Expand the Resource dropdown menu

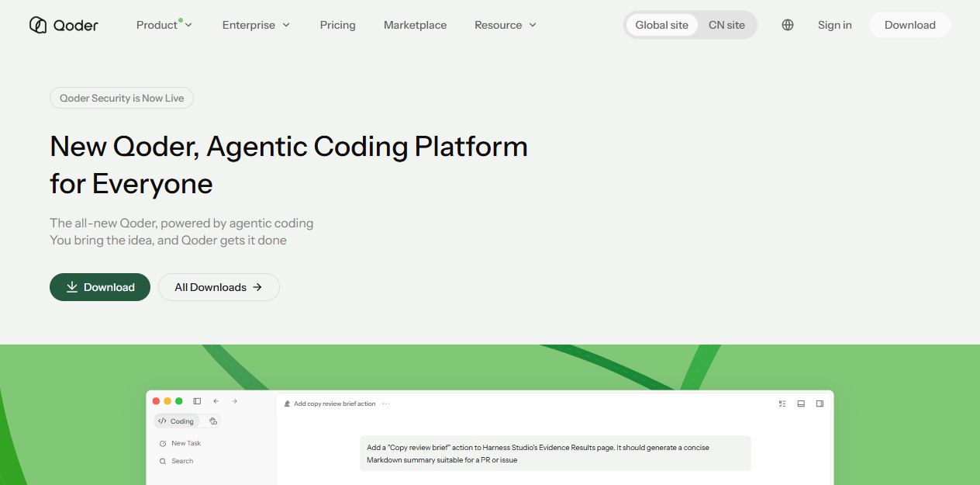[x=506, y=25]
